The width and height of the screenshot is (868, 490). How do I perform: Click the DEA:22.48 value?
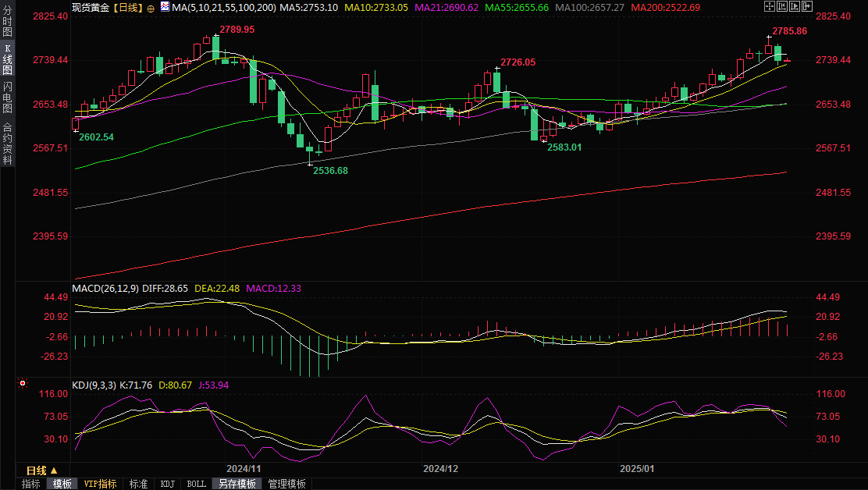pyautogui.click(x=217, y=288)
